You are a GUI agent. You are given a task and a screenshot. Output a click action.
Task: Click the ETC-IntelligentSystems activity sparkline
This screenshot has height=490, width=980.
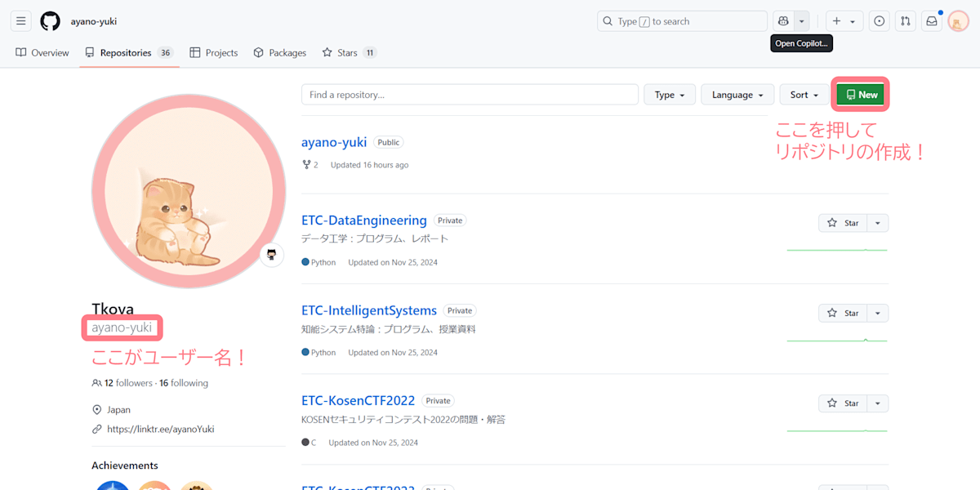click(837, 340)
